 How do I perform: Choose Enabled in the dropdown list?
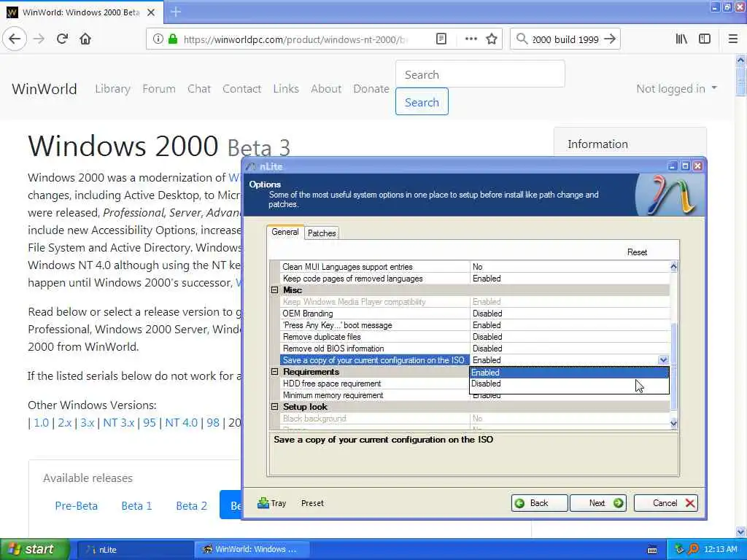[x=569, y=373]
